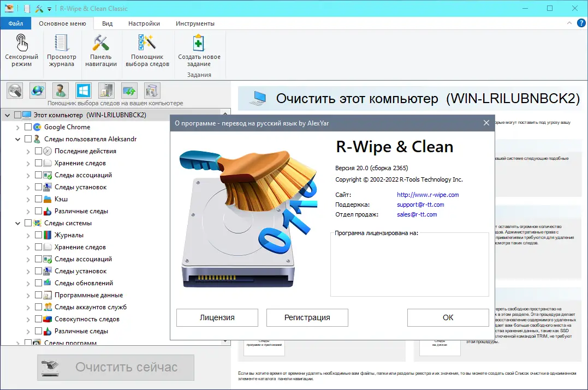Viewport: 588px width, 390px height.
Task: Collapse Следы пользователя Aleksandr node
Action: [x=17, y=140]
